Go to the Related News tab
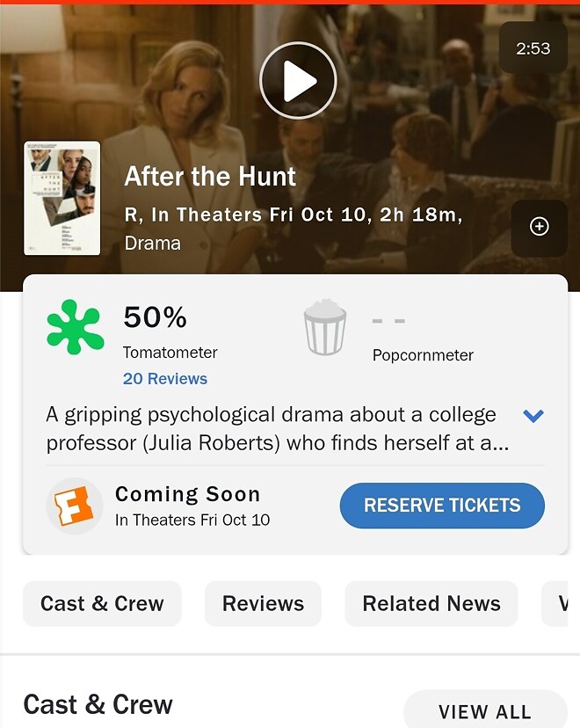Screen dimensions: 580x728 point(431,604)
